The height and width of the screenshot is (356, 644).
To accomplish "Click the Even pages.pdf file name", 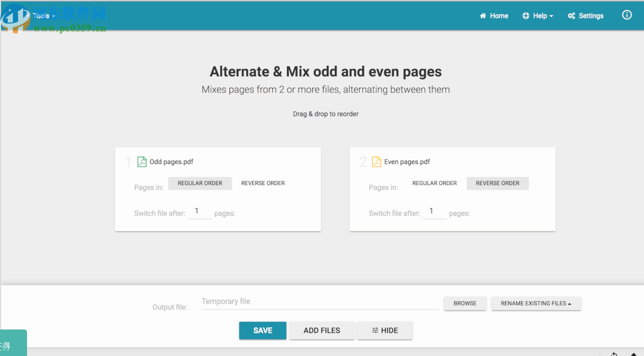I will tap(407, 162).
